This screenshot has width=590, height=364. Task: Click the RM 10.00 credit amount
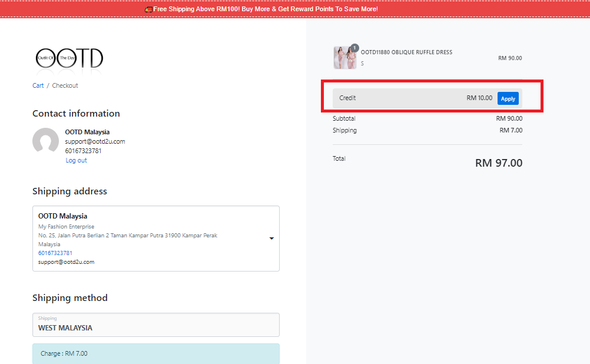479,98
